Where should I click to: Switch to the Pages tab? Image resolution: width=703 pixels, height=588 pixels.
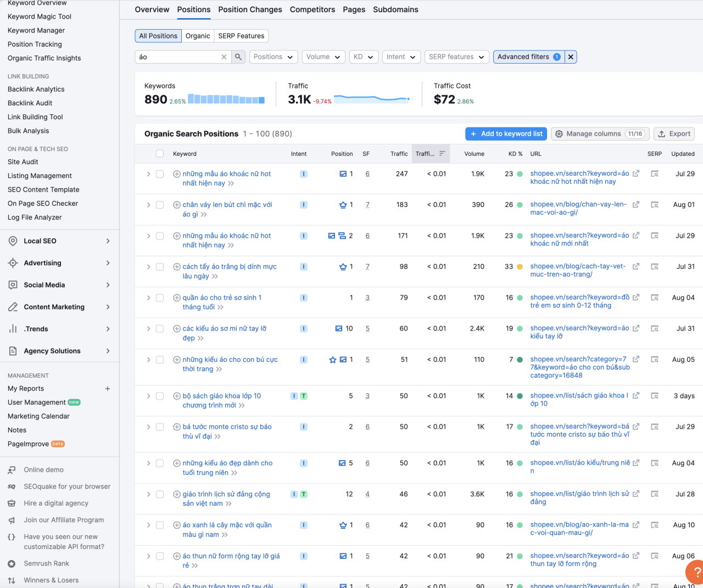click(x=354, y=10)
